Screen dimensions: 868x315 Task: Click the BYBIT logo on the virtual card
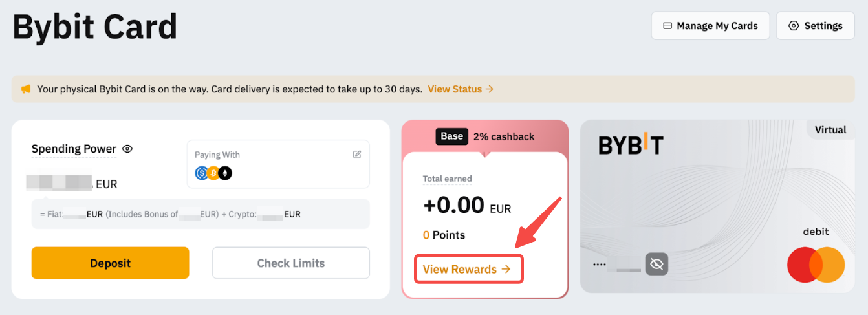[x=631, y=146]
